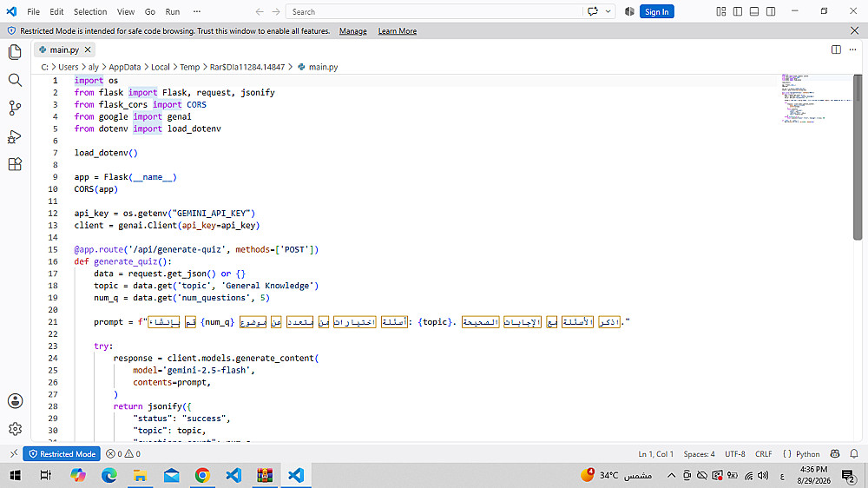
Task: Toggle the secondary side bar layout button
Action: click(x=771, y=11)
